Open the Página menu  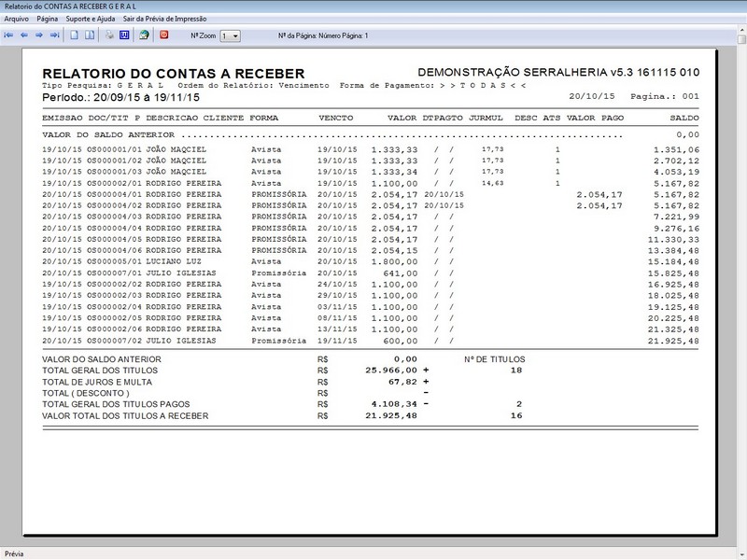click(48, 18)
